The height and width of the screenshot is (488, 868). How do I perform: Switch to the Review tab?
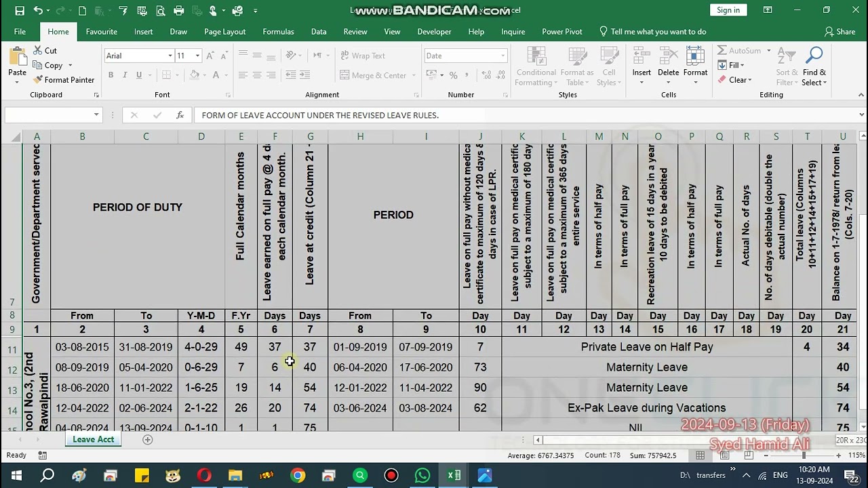click(x=355, y=32)
